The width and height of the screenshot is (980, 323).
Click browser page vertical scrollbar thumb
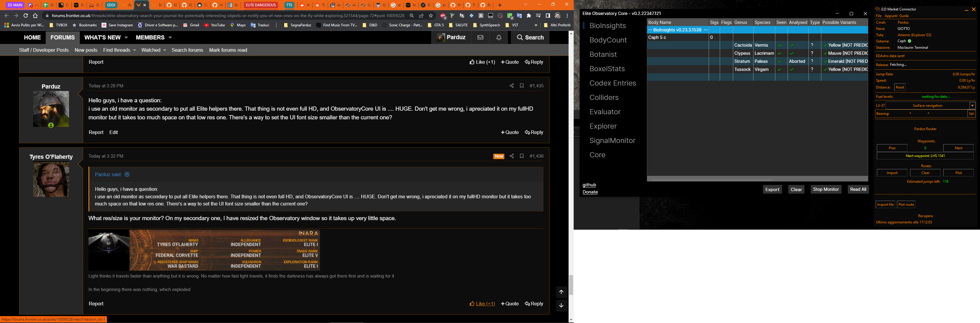point(571,284)
